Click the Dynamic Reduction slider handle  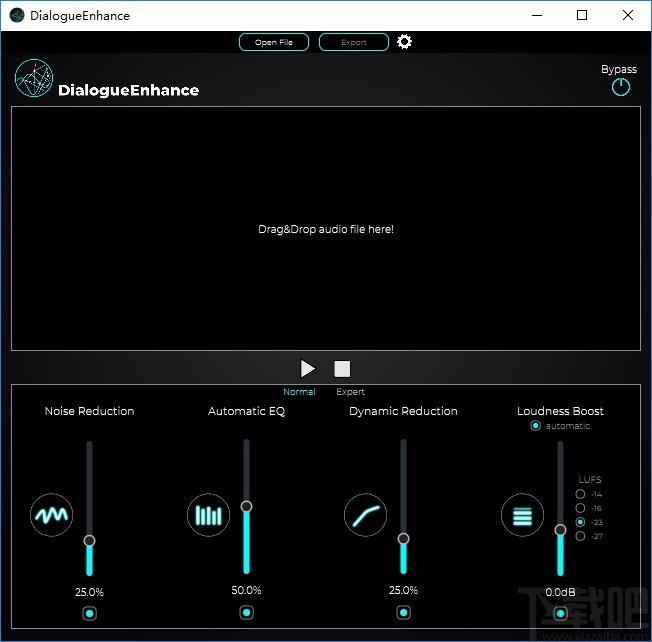coord(403,539)
